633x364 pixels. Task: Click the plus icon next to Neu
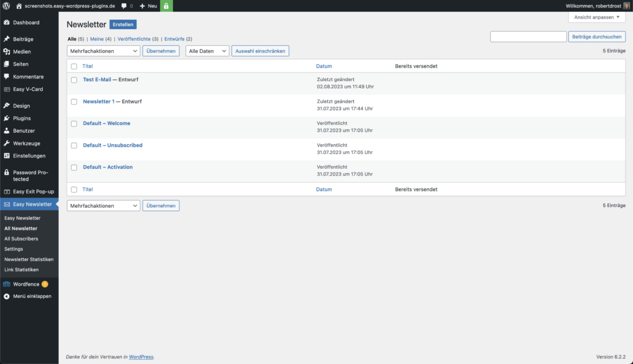pos(142,6)
